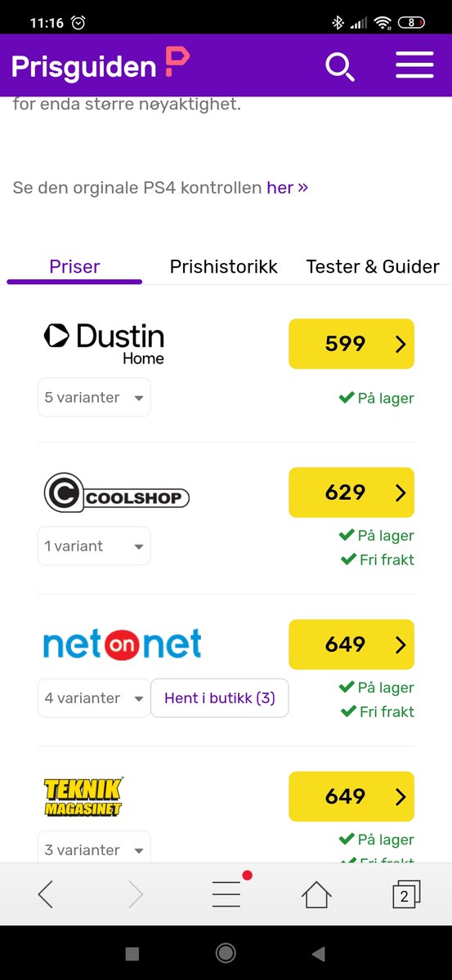Expand Dustin Home 5 varianter dropdown

94,398
